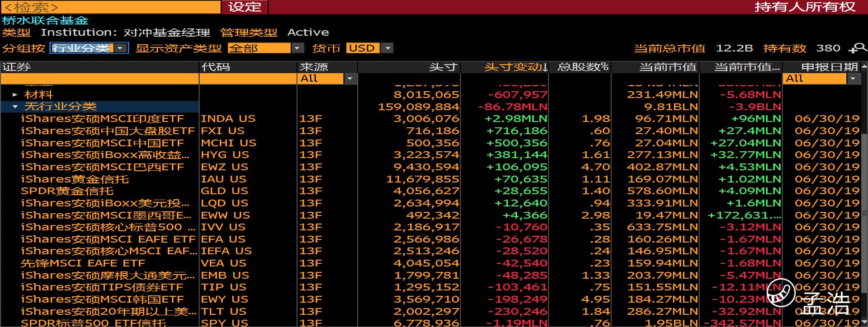Click the ticker EMB US
868x327 pixels.
tap(225, 276)
